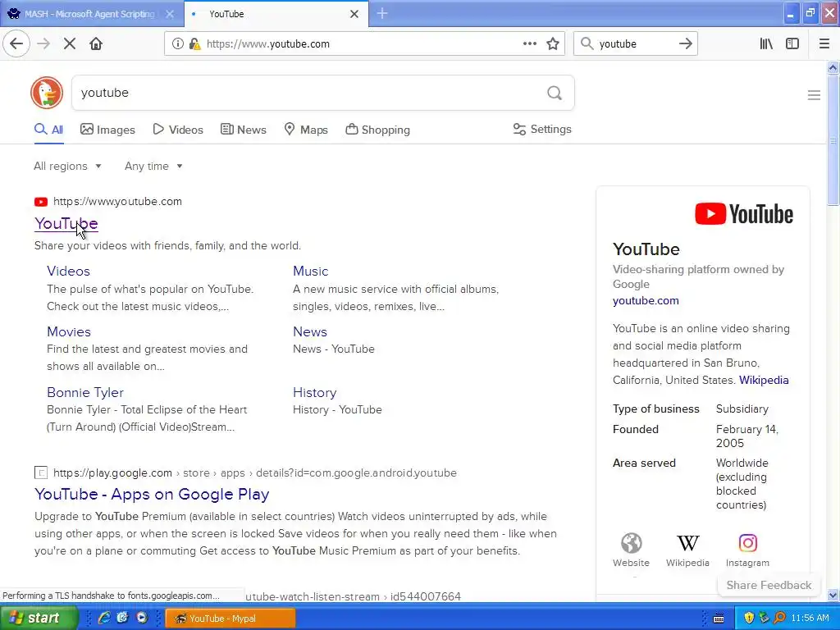This screenshot has width=840, height=630.
Task: Open DuckDuckGo Settings dropdown
Action: [x=542, y=129]
